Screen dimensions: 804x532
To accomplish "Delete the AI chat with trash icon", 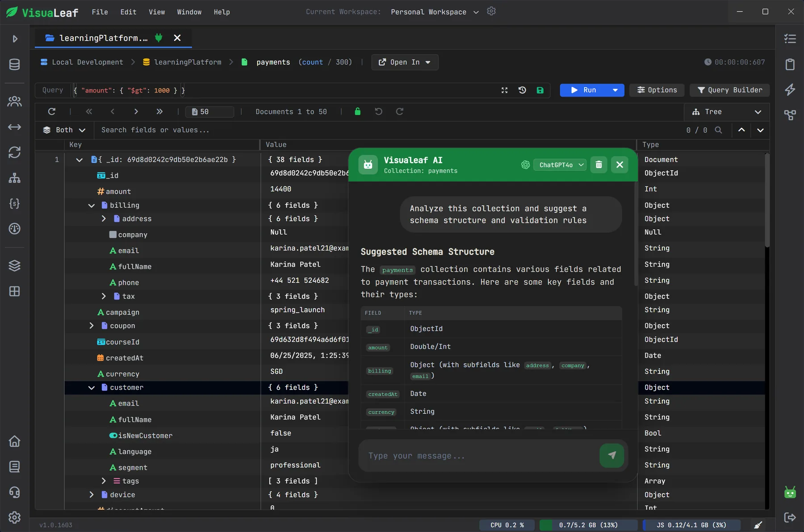I will [599, 165].
